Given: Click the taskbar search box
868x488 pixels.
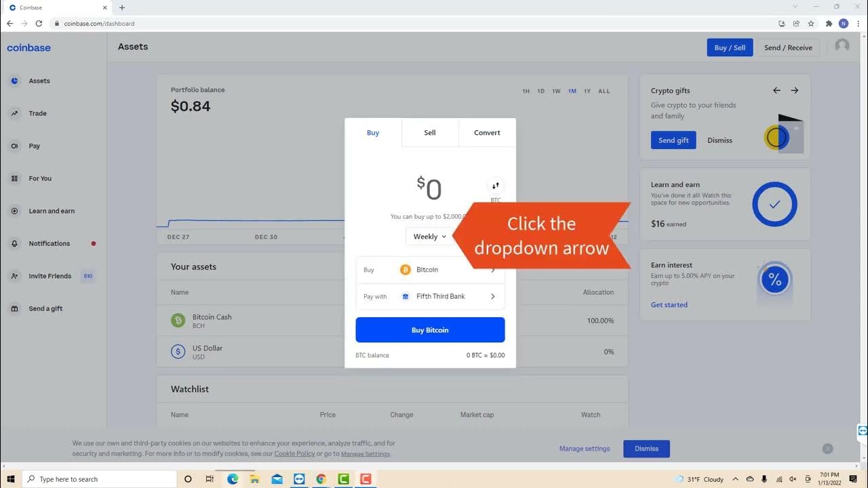Looking at the screenshot, I should pos(100,479).
